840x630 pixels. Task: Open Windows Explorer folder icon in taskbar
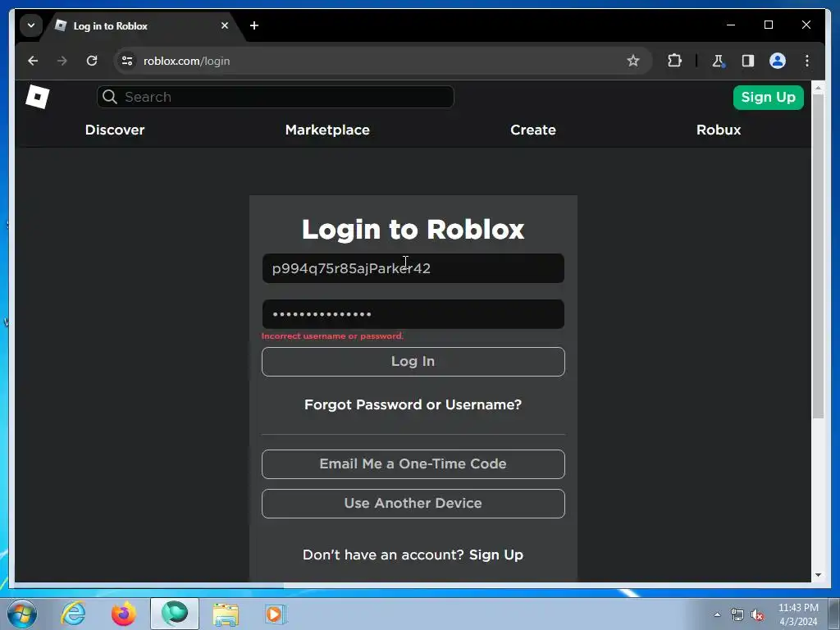coord(226,614)
